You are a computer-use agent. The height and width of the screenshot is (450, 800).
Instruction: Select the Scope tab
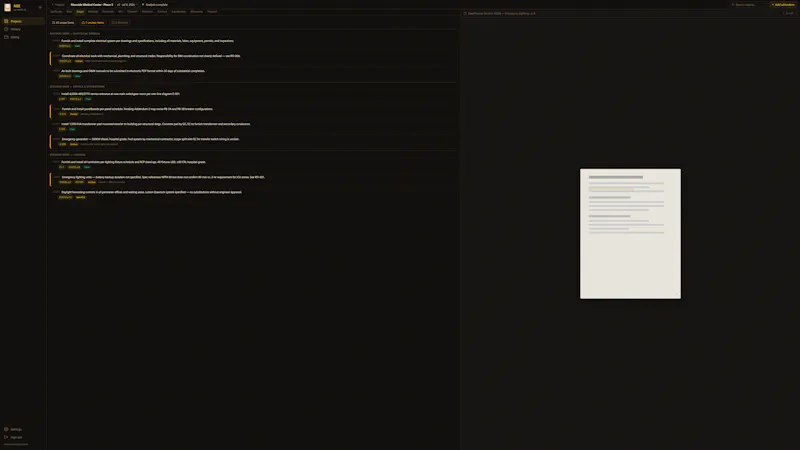click(x=80, y=12)
